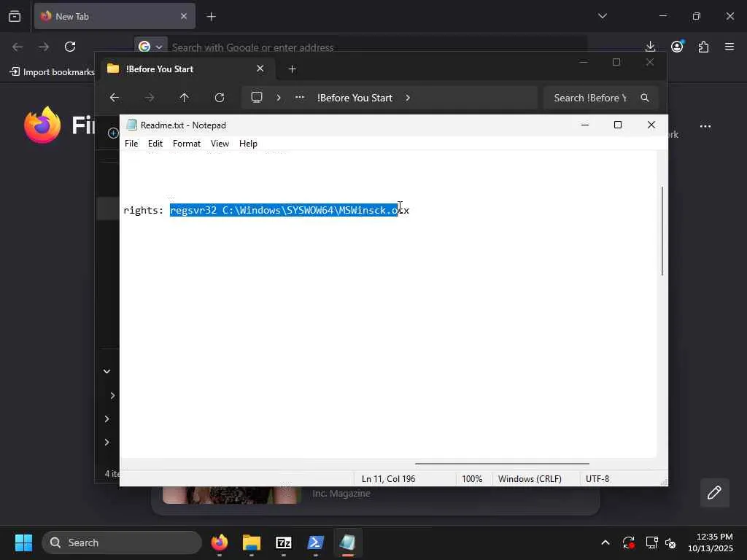Click the Firefox reload button
747x560 pixels.
click(70, 47)
